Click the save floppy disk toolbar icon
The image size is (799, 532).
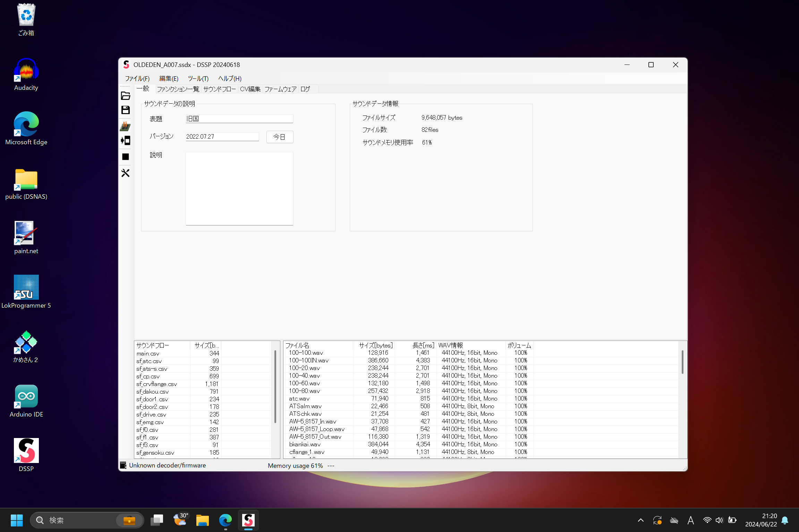point(125,110)
